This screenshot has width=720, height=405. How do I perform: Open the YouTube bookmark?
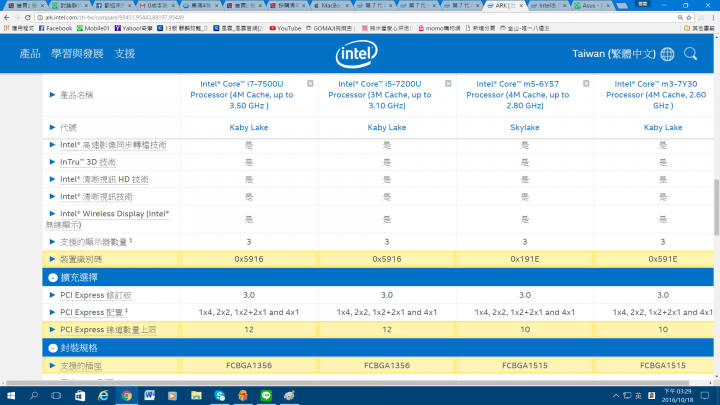coord(285,28)
